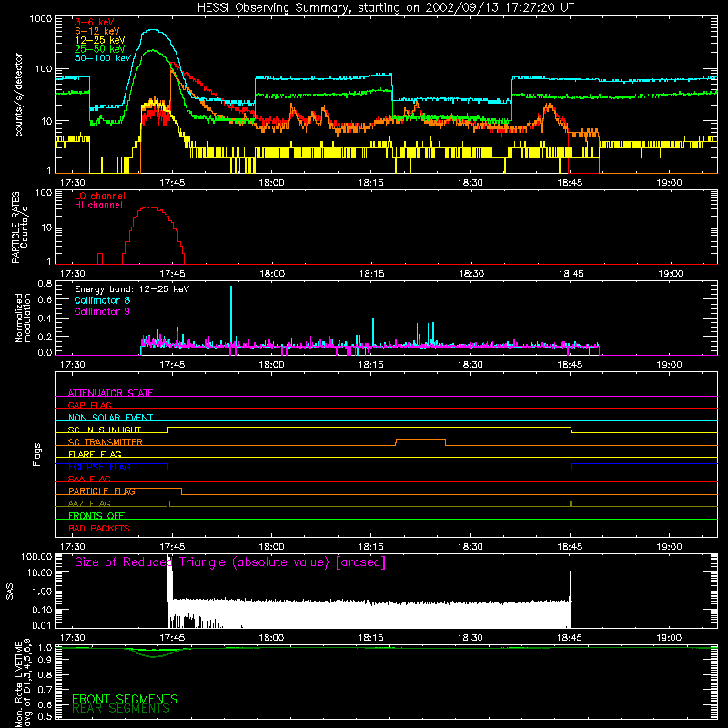Click the counts/s/detector axis label
The height and width of the screenshot is (728, 728).
(19, 95)
